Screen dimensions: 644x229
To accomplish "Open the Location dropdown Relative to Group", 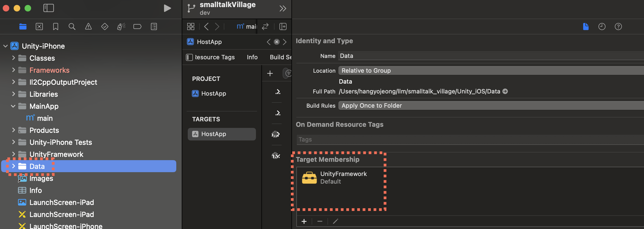I will (x=491, y=71).
